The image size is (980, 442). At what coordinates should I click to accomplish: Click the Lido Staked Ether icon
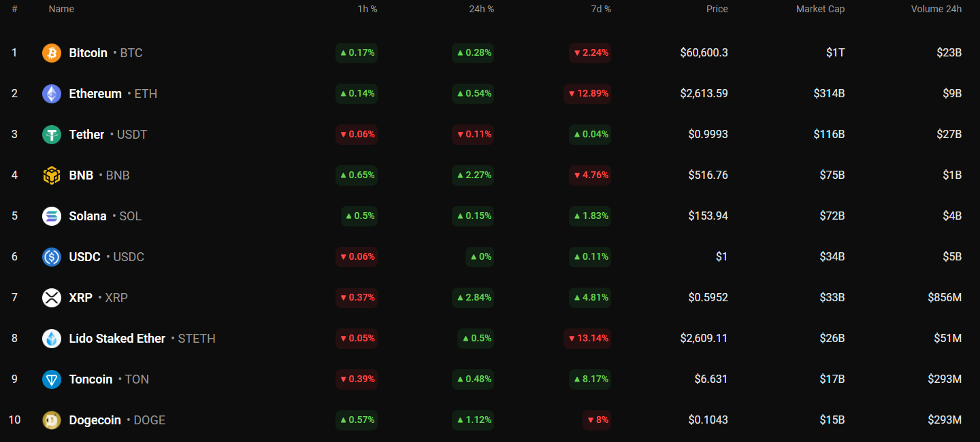coord(52,339)
